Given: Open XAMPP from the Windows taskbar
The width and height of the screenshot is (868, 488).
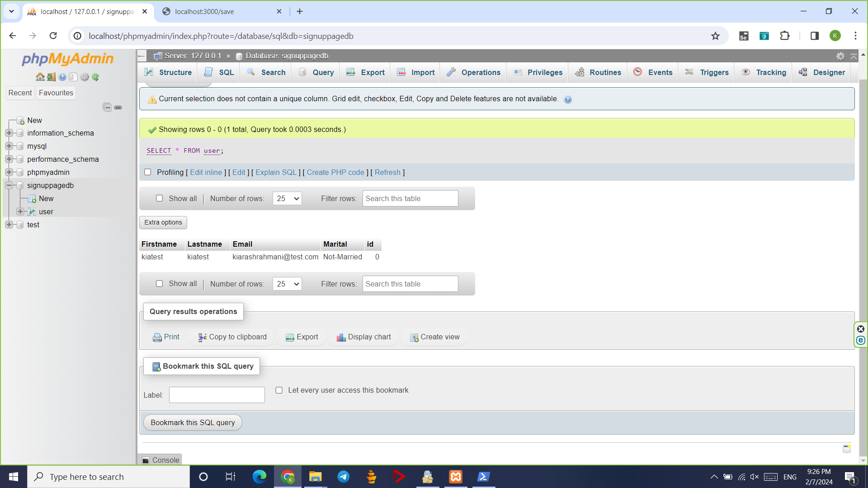Looking at the screenshot, I should tap(455, 477).
